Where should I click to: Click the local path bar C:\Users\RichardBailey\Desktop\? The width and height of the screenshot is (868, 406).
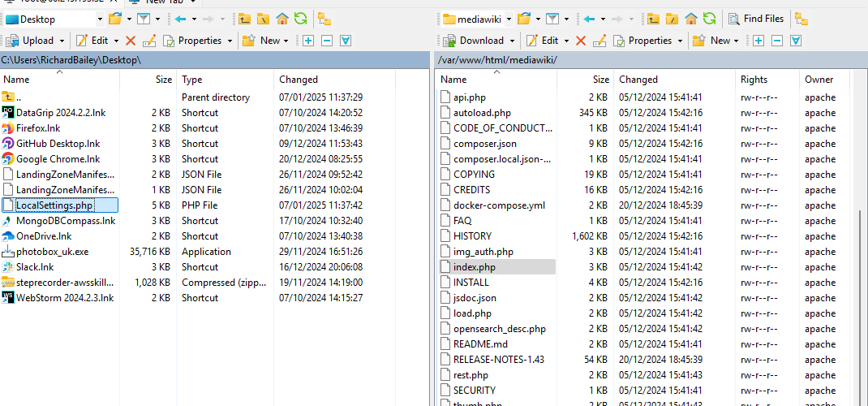pos(214,60)
